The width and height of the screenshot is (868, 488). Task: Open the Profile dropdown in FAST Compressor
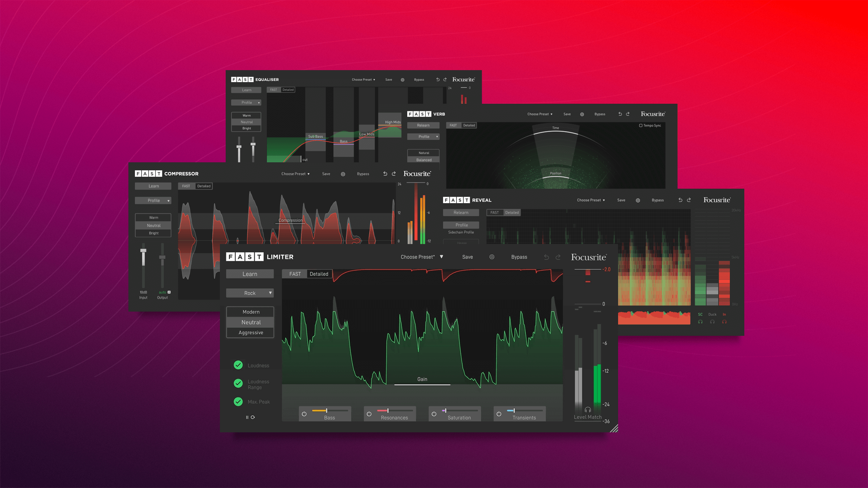tap(153, 200)
